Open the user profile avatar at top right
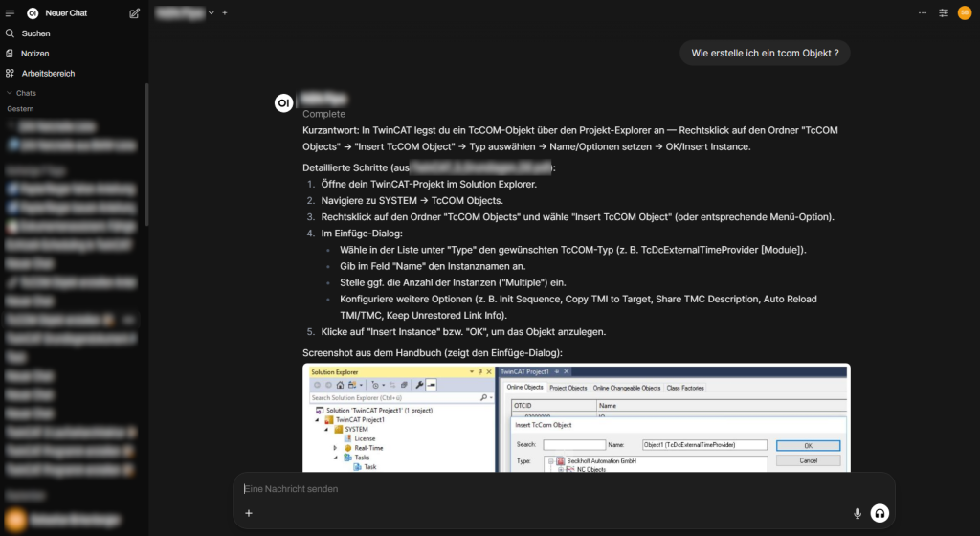Image resolution: width=980 pixels, height=536 pixels. tap(965, 13)
